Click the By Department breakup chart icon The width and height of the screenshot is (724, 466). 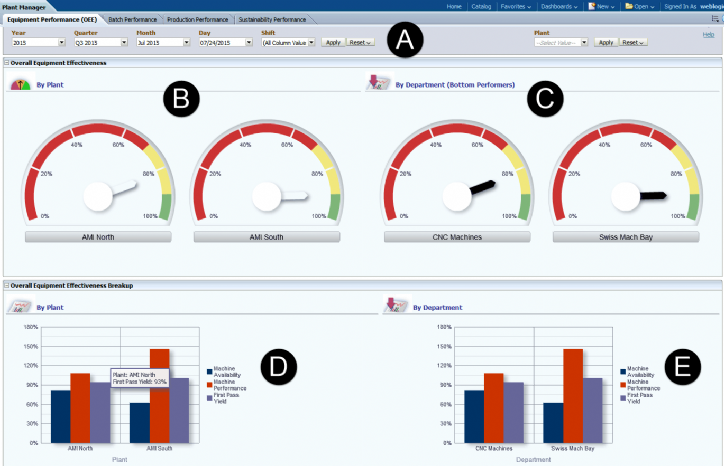pos(394,308)
